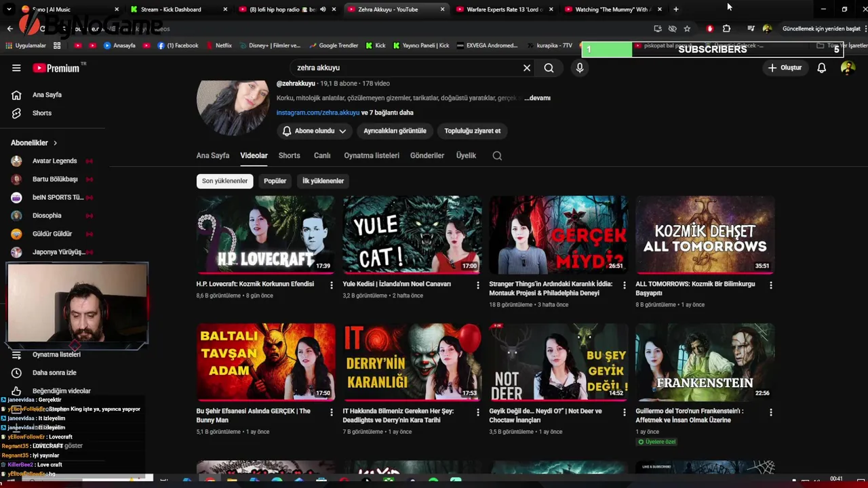Click the channel search magnifier icon
This screenshot has width=868, height=488.
click(x=497, y=156)
